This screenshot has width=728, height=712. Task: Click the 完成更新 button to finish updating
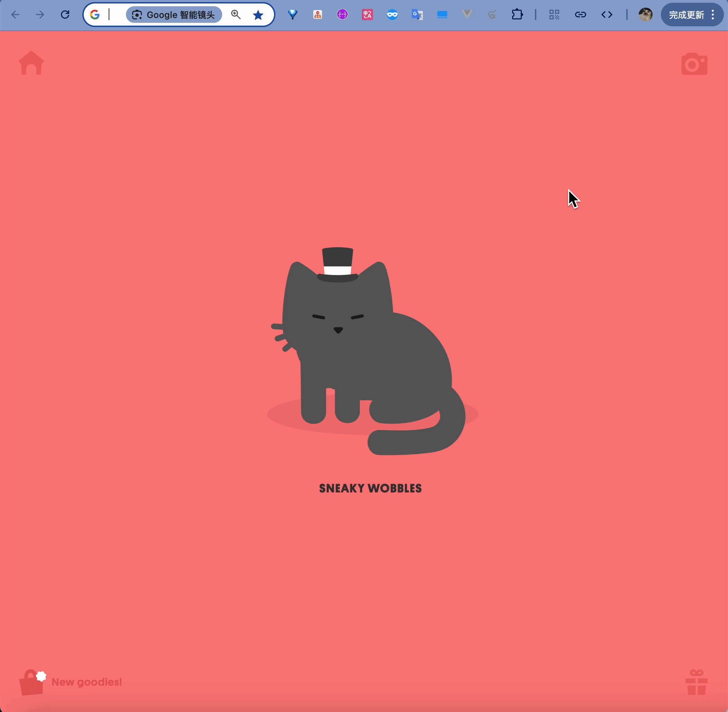[687, 15]
